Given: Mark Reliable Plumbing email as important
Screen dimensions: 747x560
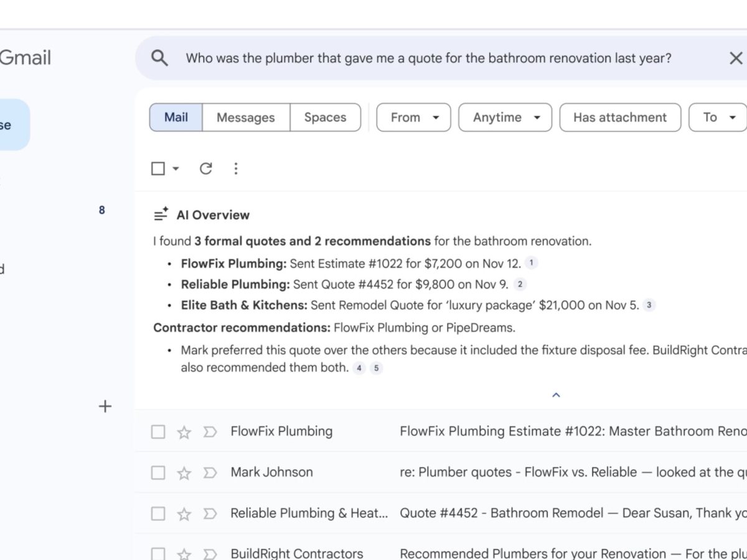Looking at the screenshot, I should coord(210,514).
